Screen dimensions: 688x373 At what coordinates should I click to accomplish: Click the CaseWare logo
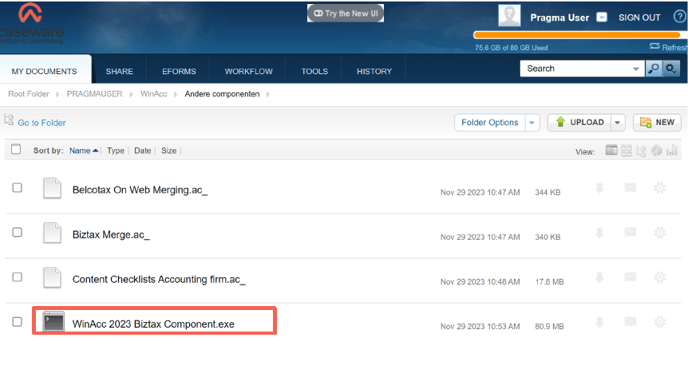[31, 23]
